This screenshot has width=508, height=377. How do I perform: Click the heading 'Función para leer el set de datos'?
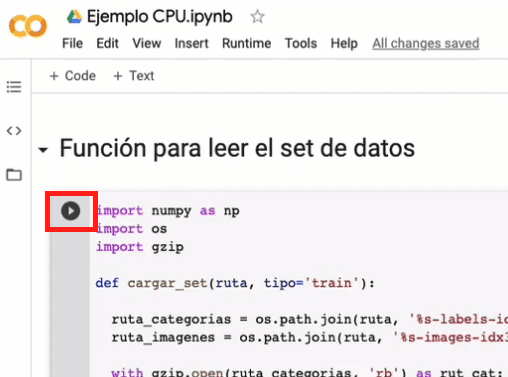point(237,148)
